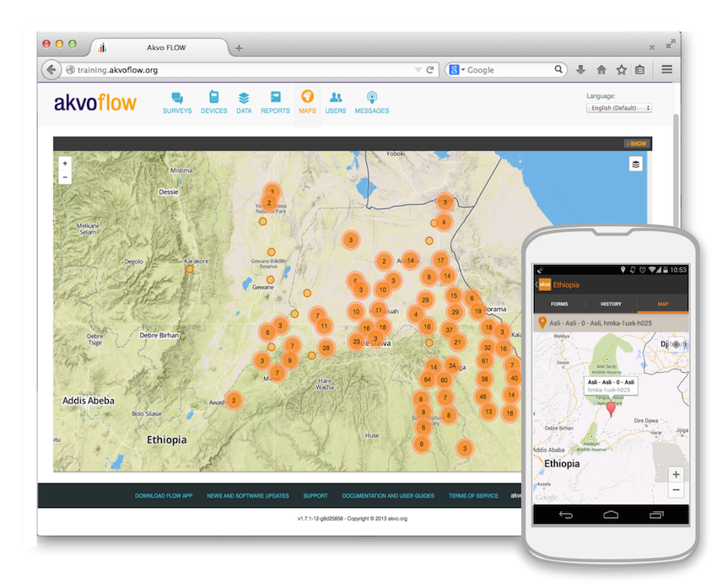Tap the red map pin on phone
717x588 pixels.
[x=611, y=409]
